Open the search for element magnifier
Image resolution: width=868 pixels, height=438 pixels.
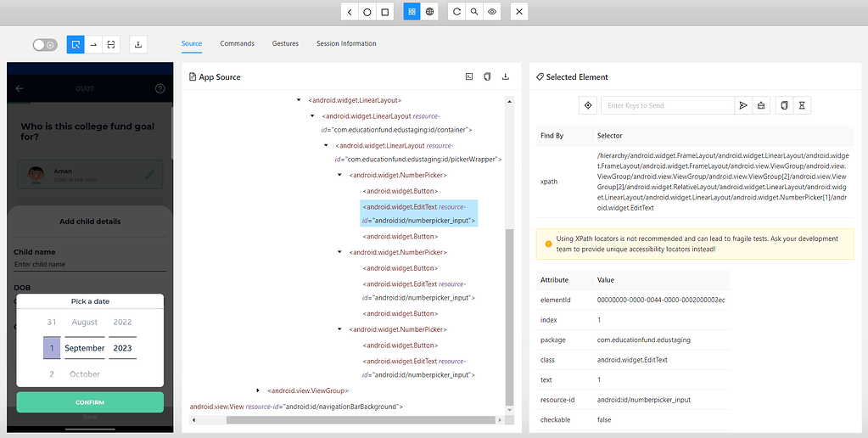coord(474,12)
